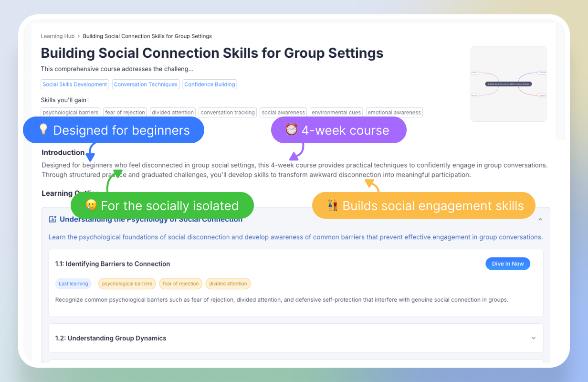This screenshot has width=588, height=382.
Task: Select the psychological barriers skill chip
Action: coord(70,112)
